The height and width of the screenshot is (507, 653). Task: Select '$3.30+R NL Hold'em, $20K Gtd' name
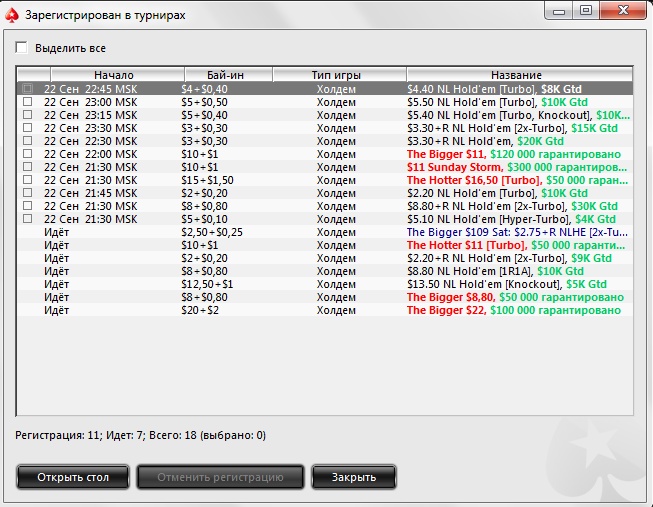coord(486,141)
